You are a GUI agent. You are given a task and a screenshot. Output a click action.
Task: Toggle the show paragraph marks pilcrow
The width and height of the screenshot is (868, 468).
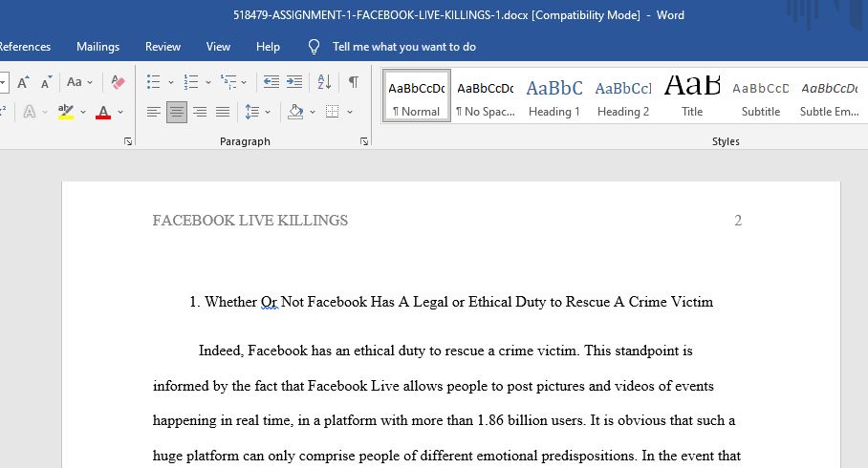point(353,82)
